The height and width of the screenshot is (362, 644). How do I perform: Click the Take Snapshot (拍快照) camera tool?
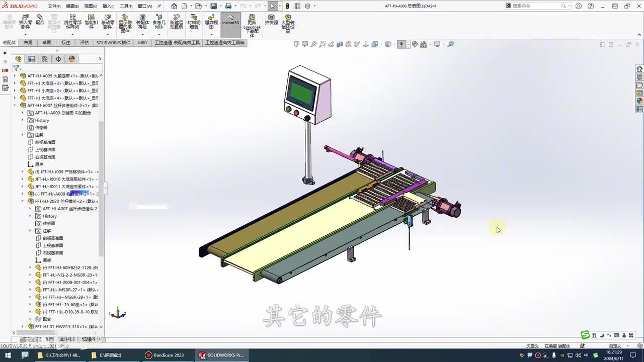[271, 20]
